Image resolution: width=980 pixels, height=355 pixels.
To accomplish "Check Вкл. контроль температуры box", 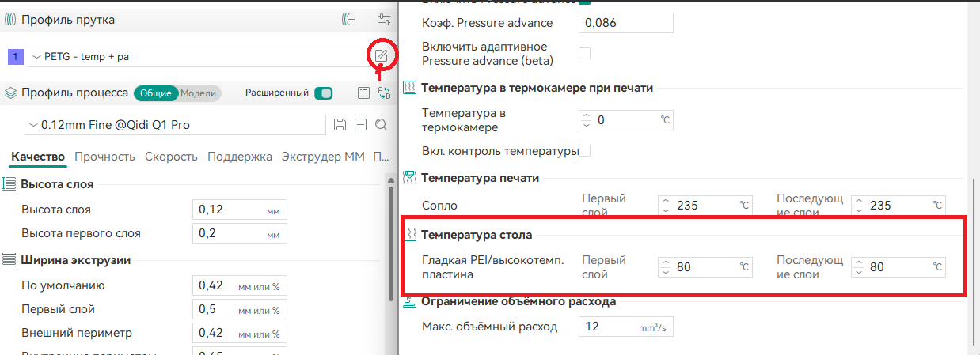I will pyautogui.click(x=585, y=151).
